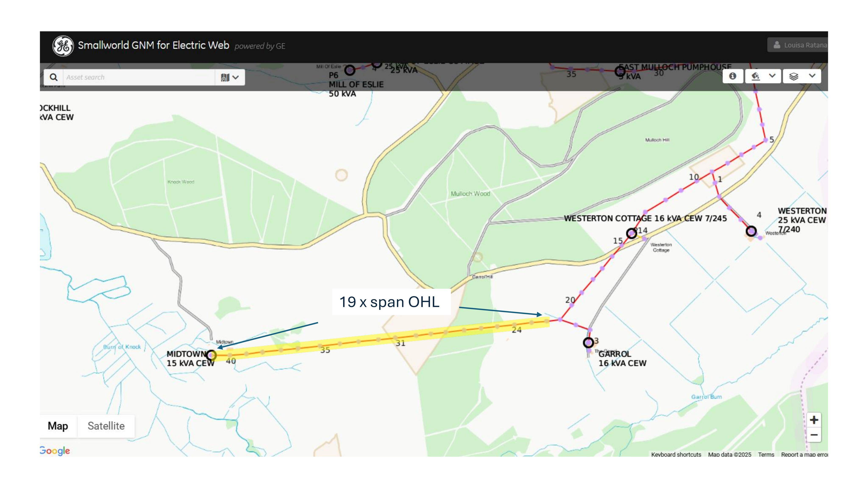Click the Google logo on map

click(55, 451)
